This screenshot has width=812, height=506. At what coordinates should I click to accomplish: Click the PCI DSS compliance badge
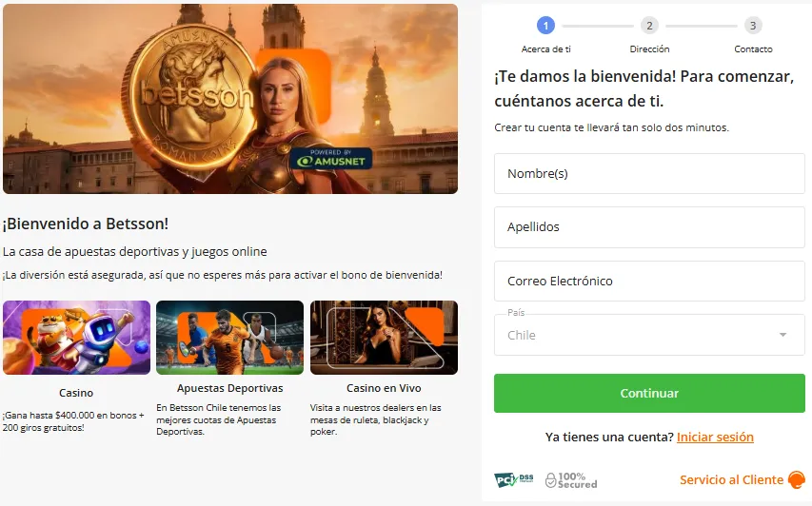tap(513, 480)
